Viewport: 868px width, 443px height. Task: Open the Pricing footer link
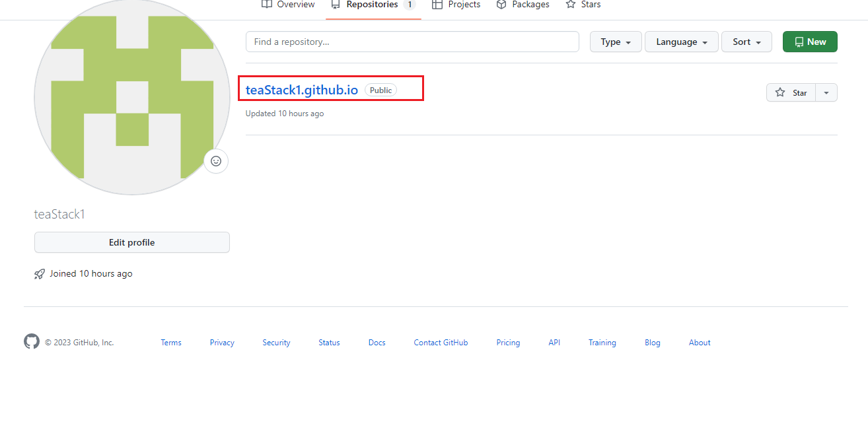pos(508,343)
